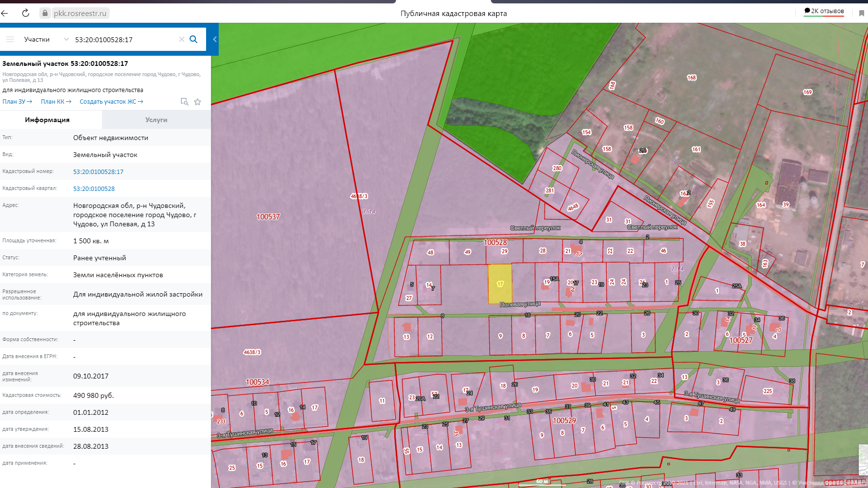Go back using the browser back arrow
868x488 pixels.
pos(5,13)
